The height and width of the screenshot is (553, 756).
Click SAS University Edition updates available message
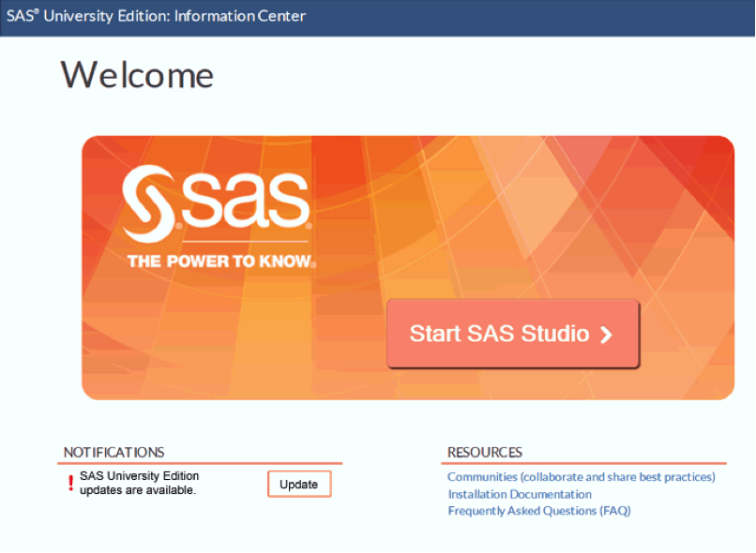pos(139,483)
